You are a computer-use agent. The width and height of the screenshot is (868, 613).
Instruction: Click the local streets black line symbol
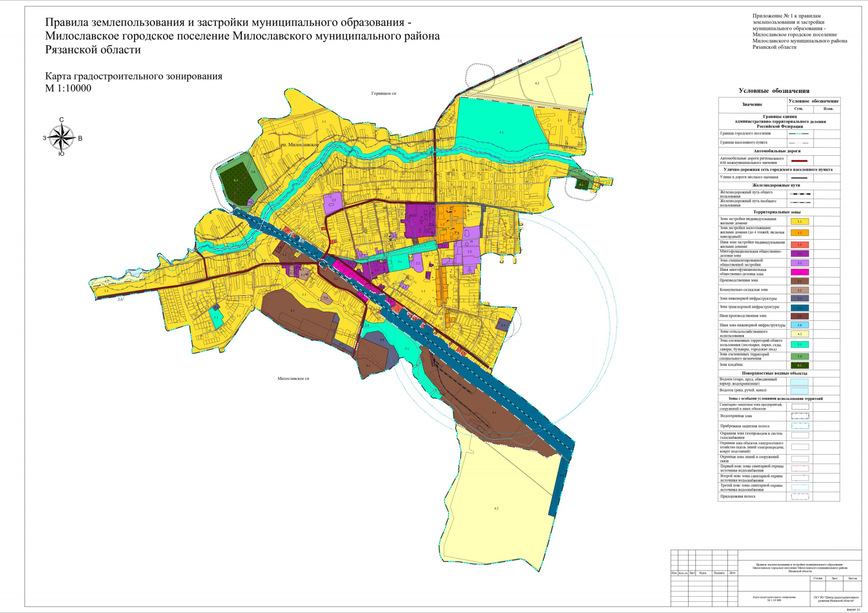coord(800,178)
